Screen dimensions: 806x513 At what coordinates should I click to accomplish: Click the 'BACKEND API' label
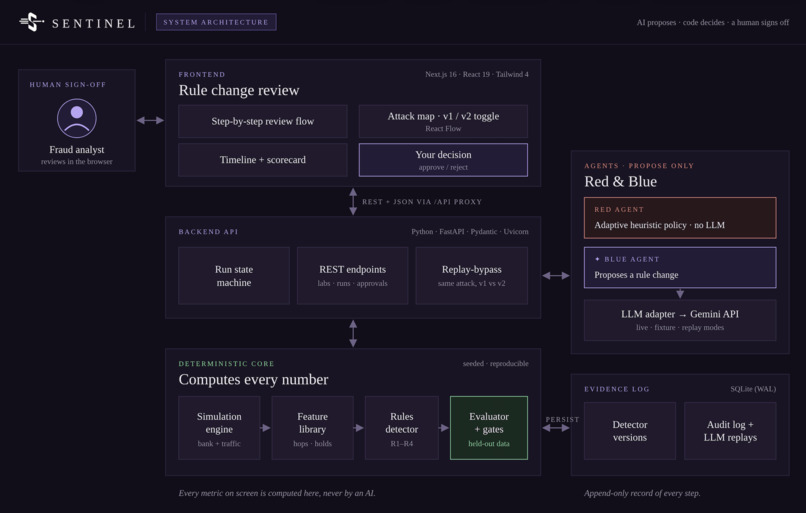coord(208,232)
